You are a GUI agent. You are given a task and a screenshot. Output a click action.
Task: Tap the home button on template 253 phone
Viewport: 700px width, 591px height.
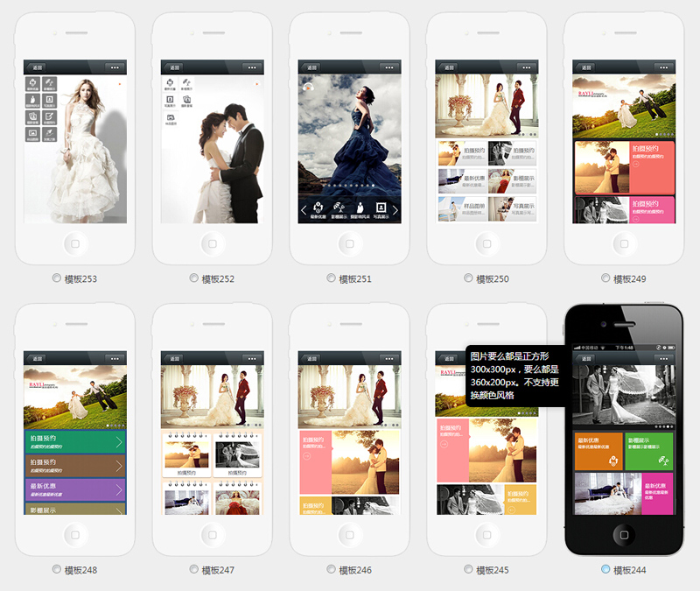(x=75, y=244)
